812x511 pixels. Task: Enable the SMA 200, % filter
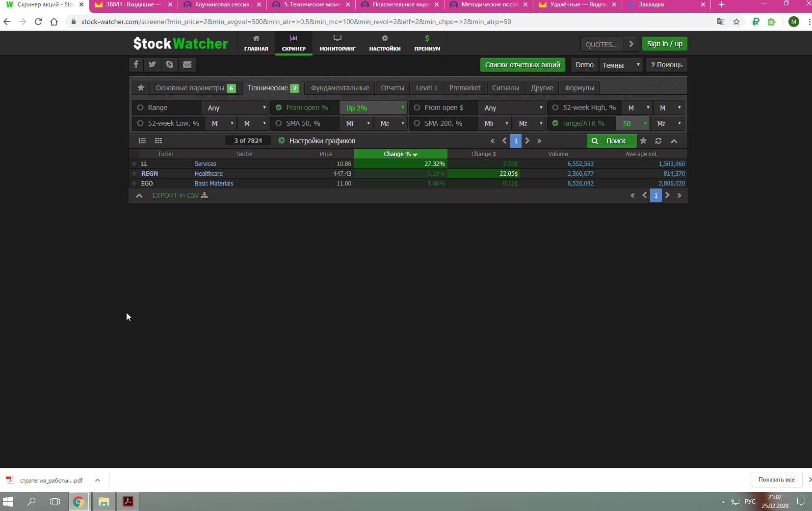[x=417, y=123]
